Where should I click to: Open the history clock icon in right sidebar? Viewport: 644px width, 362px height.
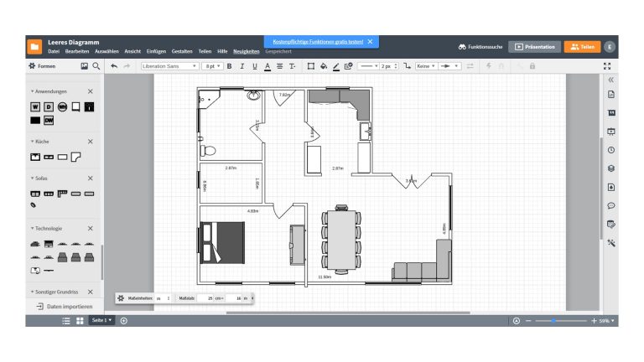pyautogui.click(x=611, y=150)
